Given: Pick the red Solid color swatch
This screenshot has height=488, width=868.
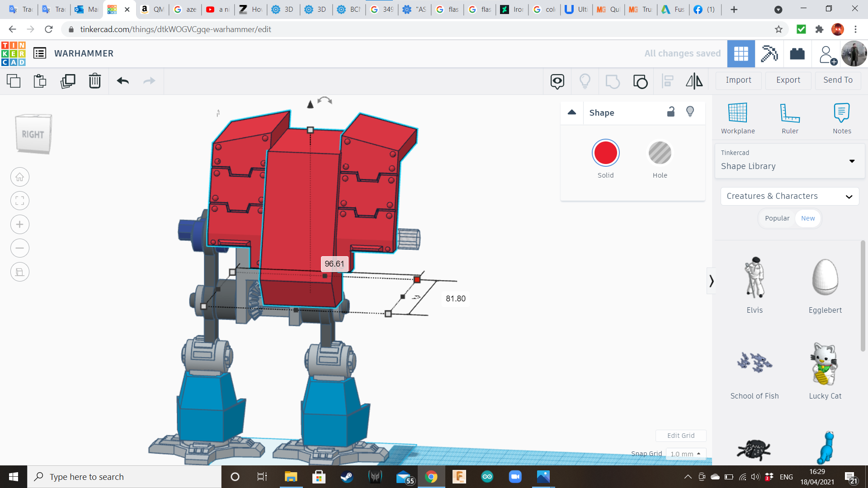Looking at the screenshot, I should [605, 154].
